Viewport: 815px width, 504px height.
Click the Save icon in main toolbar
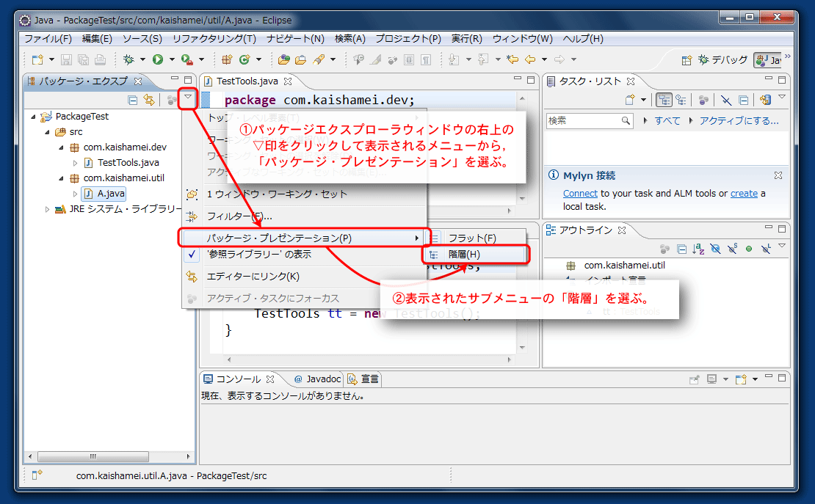click(66, 59)
